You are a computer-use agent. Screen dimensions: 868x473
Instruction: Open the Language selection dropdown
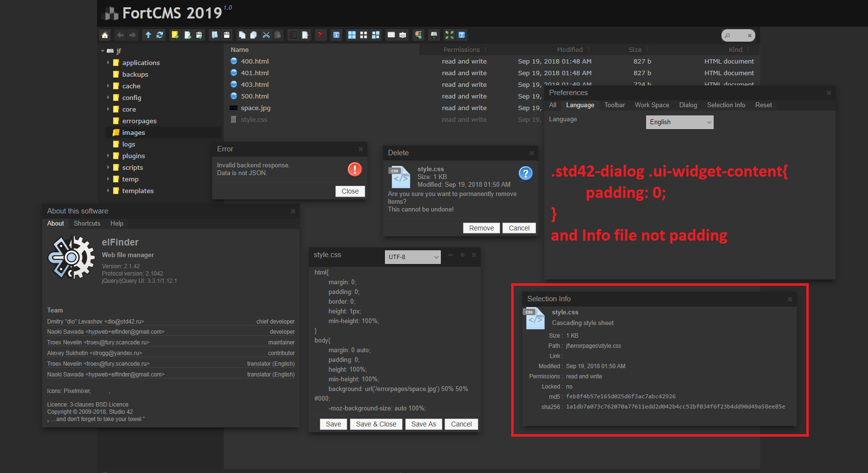click(x=679, y=122)
